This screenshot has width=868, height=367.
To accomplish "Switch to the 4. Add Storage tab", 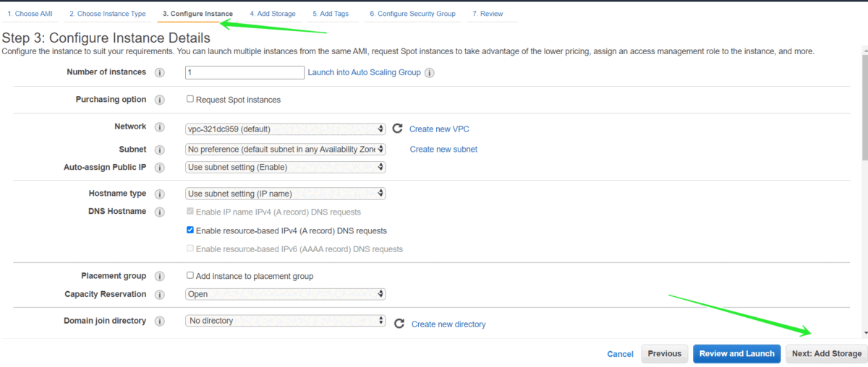I will (x=272, y=14).
